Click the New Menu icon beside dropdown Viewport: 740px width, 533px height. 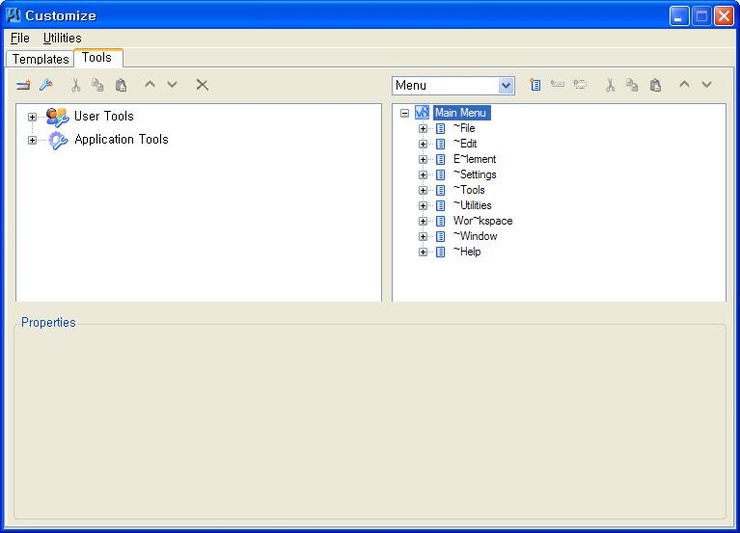pyautogui.click(x=535, y=86)
